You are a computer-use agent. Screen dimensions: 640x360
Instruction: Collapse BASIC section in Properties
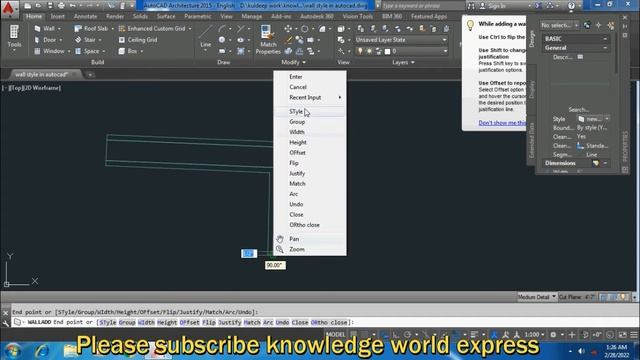pyautogui.click(x=605, y=38)
